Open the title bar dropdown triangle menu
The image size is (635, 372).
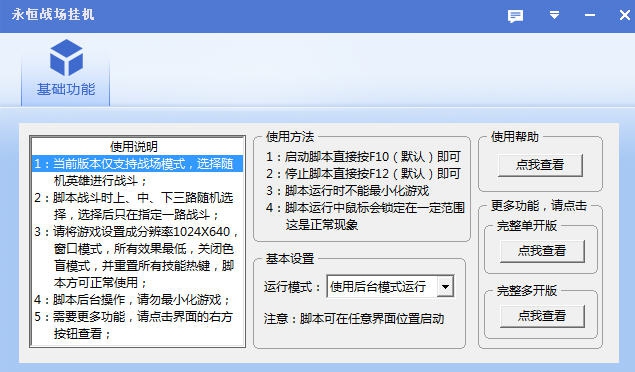554,15
